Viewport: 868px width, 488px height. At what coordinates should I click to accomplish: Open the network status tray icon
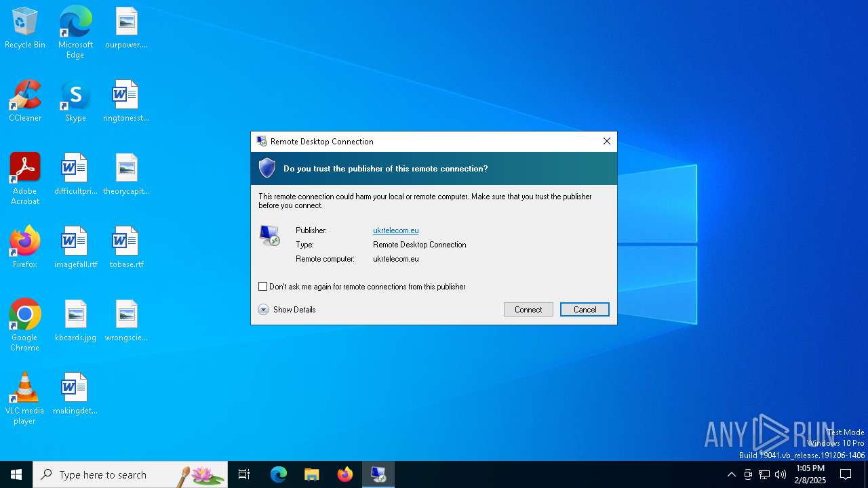point(764,474)
